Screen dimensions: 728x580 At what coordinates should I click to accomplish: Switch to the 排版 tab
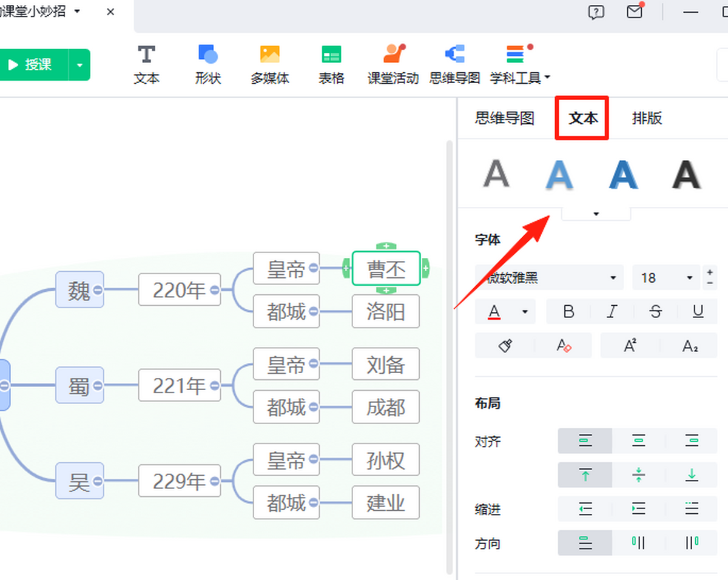pyautogui.click(x=647, y=118)
